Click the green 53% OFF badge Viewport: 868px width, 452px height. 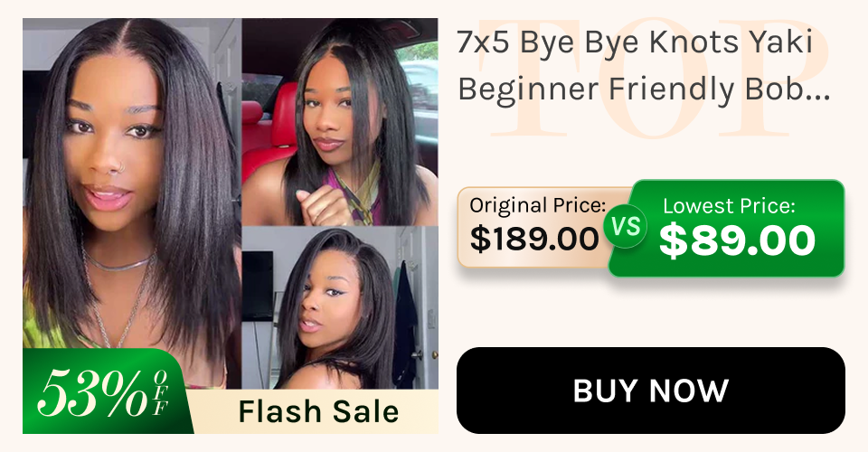pos(105,391)
